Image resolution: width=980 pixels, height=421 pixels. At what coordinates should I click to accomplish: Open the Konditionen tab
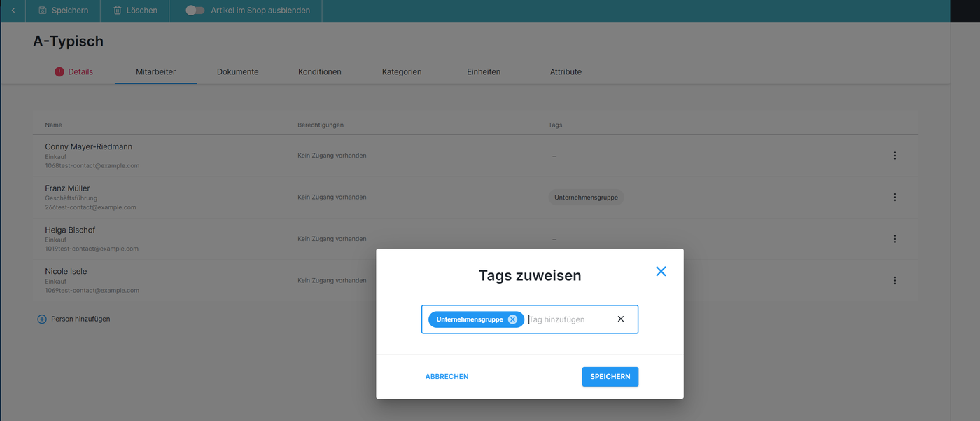coord(319,71)
